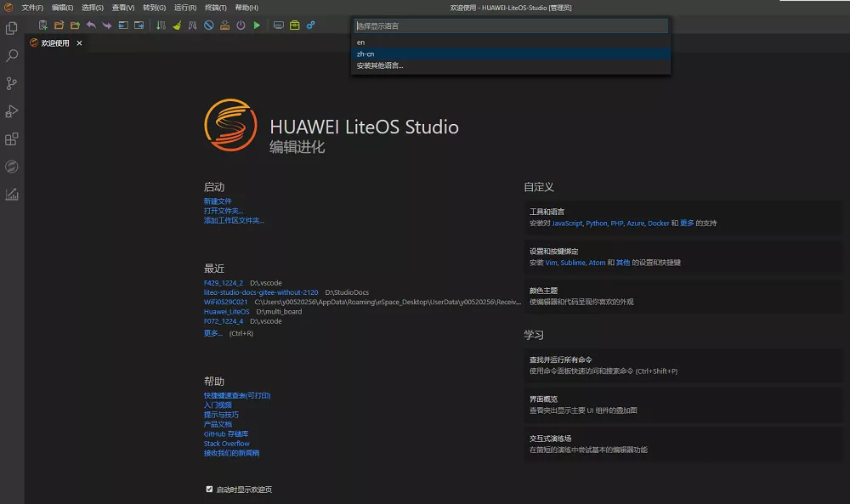The image size is (850, 504).
Task: Click the 打开文件夹 link
Action: [224, 211]
